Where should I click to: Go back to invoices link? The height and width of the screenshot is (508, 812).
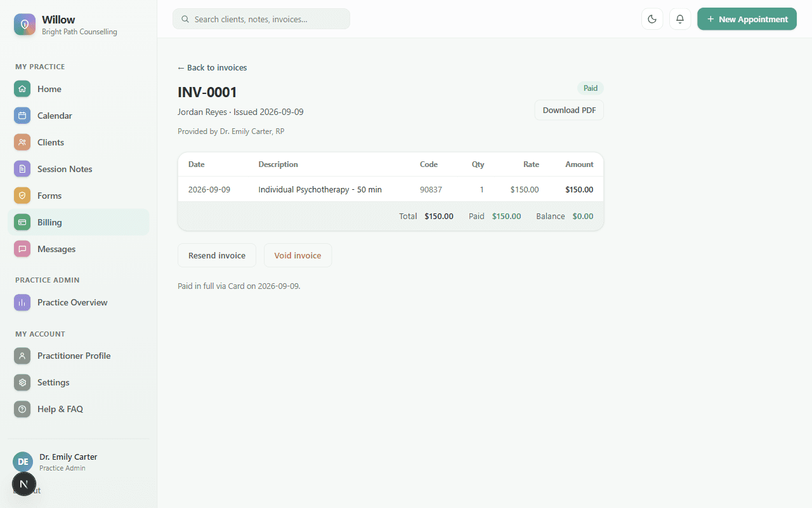pyautogui.click(x=212, y=67)
